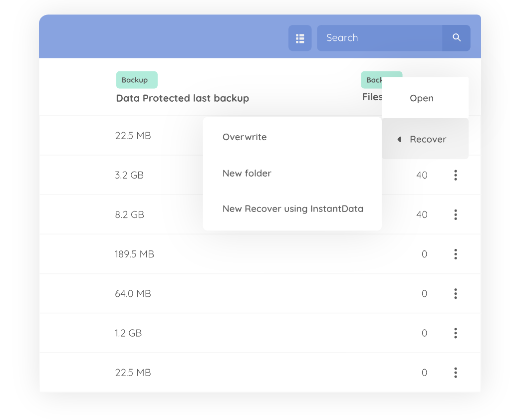This screenshot has width=525, height=420.
Task: Select New Recover using InstantData
Action: 292,209
